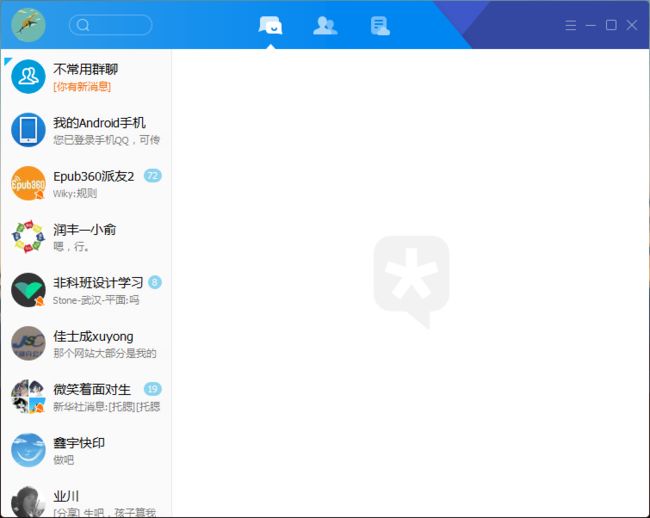Open the Epub360派友2 group chat
This screenshot has width=650, height=518.
(x=86, y=183)
